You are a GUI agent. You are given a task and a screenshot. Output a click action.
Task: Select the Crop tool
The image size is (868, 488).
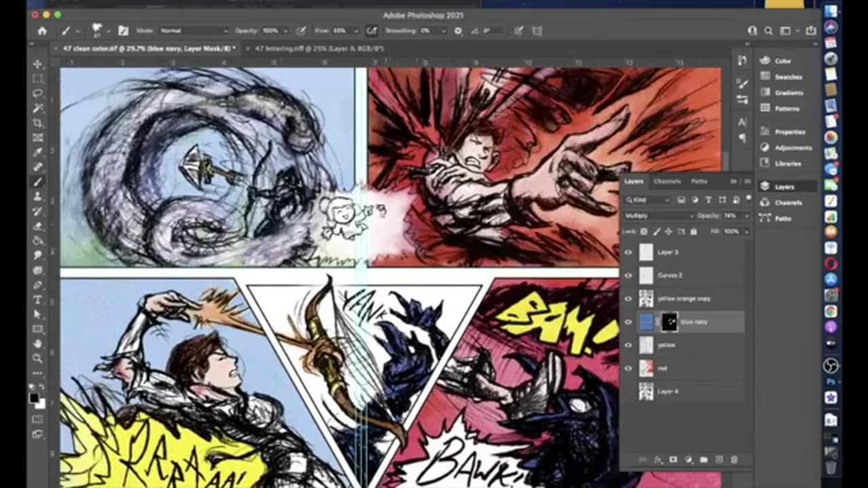coord(38,123)
